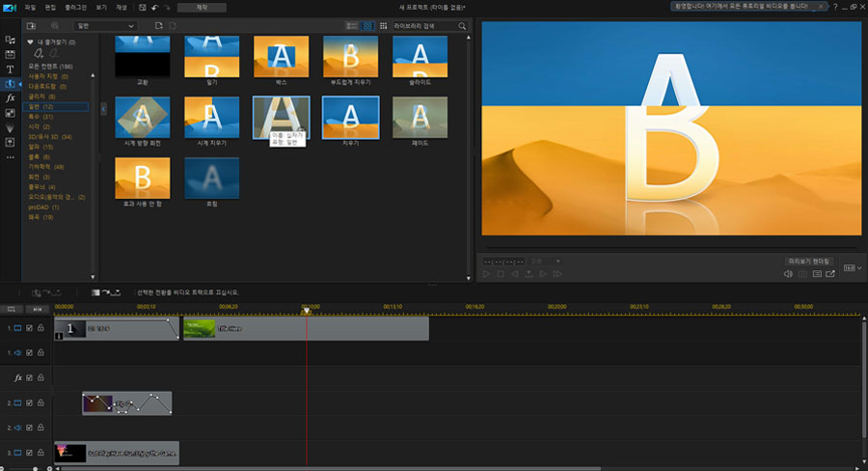Select the proDAD (1) category
This screenshot has width=868, height=471.
43,208
